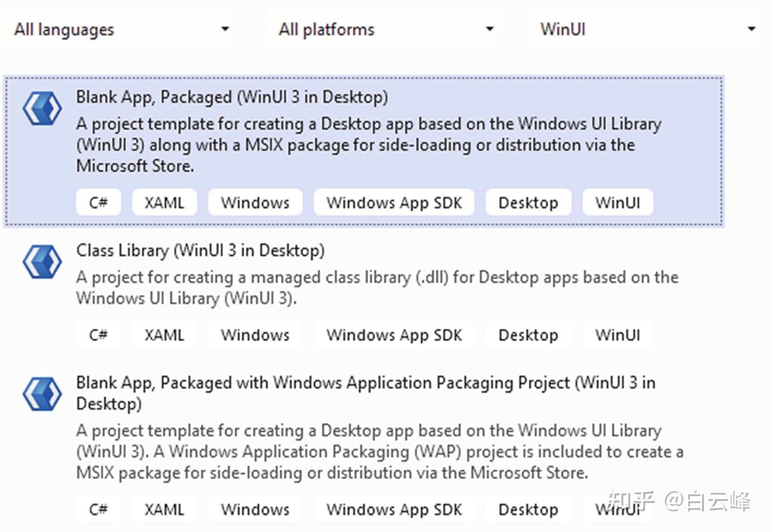Open the All languages dropdown
This screenshot has width=770, height=532.
pyautogui.click(x=118, y=29)
